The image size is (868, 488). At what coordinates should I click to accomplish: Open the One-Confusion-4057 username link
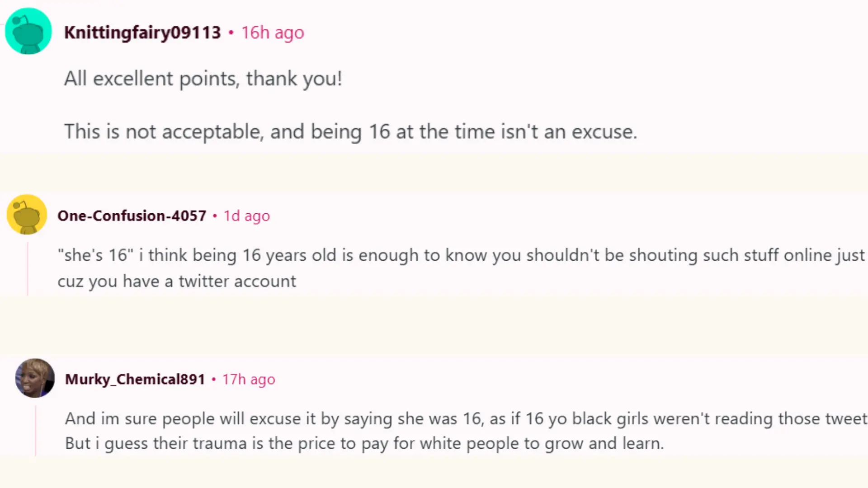pyautogui.click(x=132, y=216)
